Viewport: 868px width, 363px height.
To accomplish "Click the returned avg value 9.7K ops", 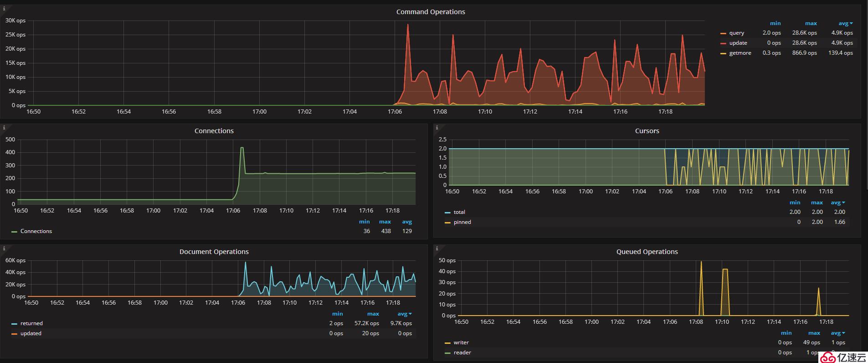I will [x=401, y=323].
